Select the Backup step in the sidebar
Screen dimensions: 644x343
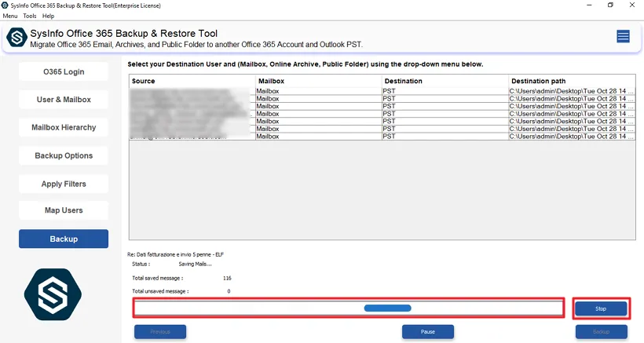coord(64,239)
